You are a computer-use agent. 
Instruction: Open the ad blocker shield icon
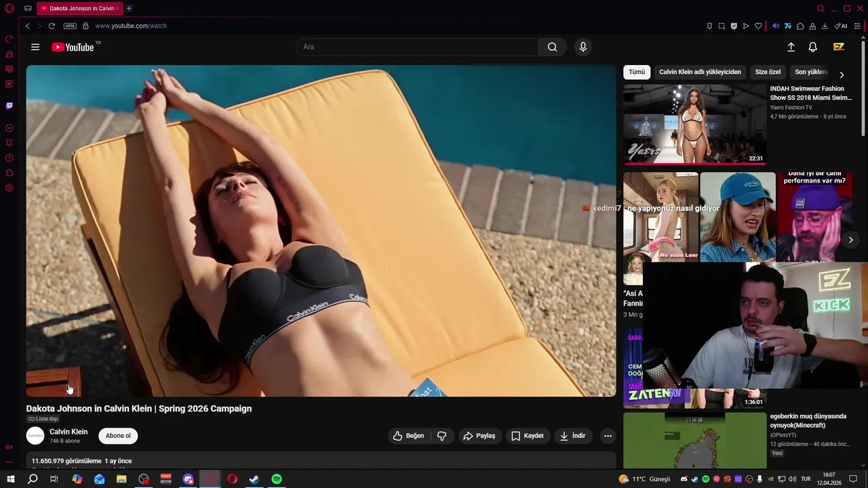[x=734, y=26]
